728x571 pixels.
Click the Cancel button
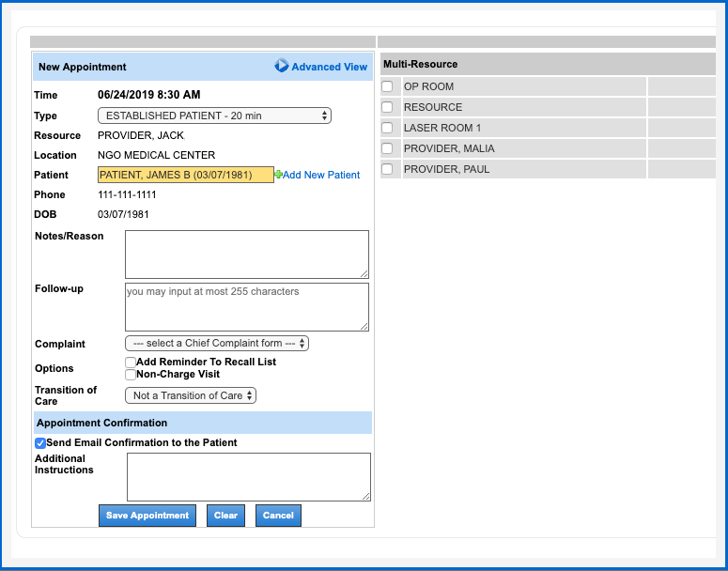[278, 516]
